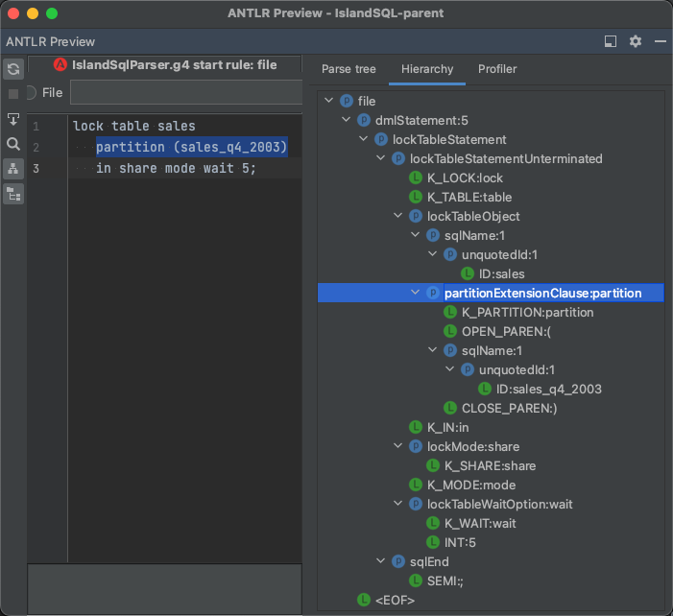Viewport: 673px width, 616px height.
Task: Click the green macOS zoom button
Action: point(52,13)
